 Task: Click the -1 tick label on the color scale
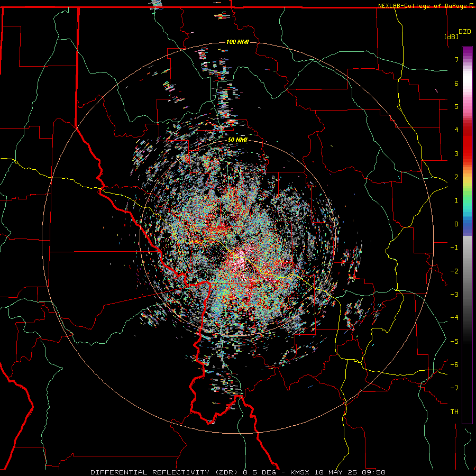[x=454, y=248]
